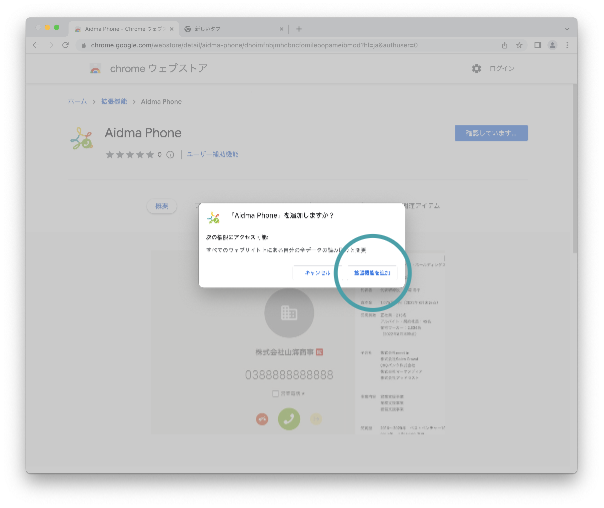Click the page vertical scrollbar

(x=575, y=168)
